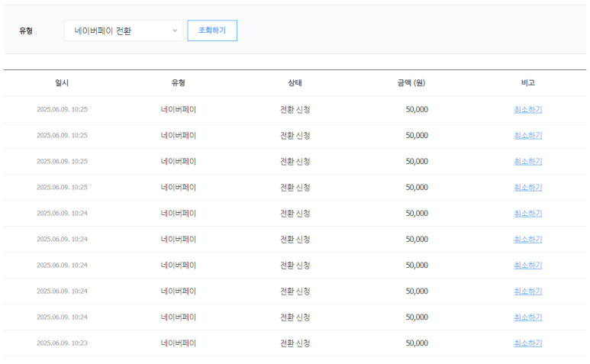Click the lowest 2025.06.09. 10:24 date cell

(62, 317)
